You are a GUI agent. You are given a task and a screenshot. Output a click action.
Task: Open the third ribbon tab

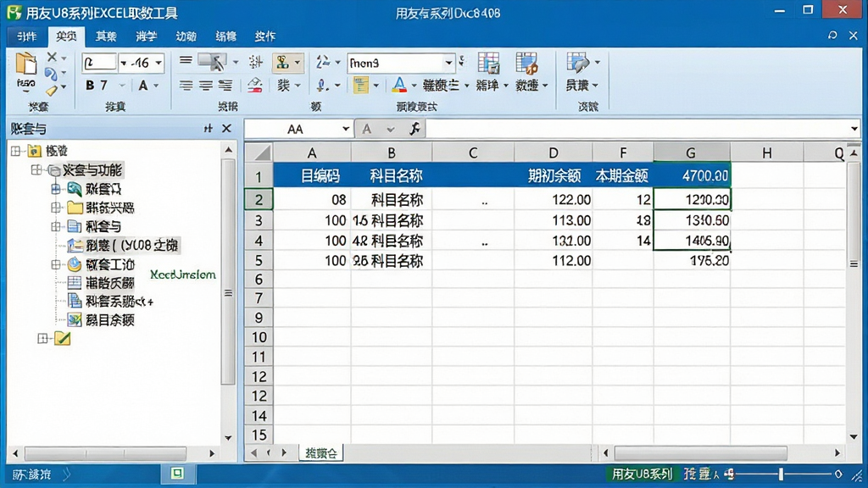click(106, 36)
